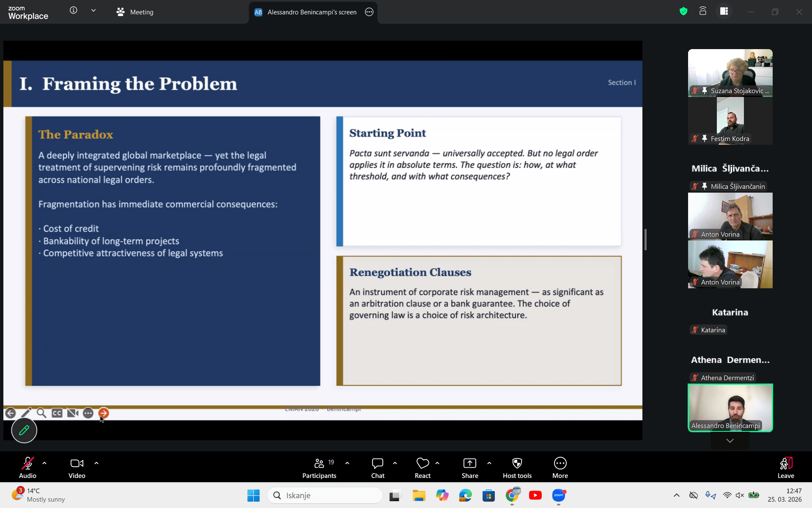Toggle closed captions CC icon on the slide

(x=57, y=413)
